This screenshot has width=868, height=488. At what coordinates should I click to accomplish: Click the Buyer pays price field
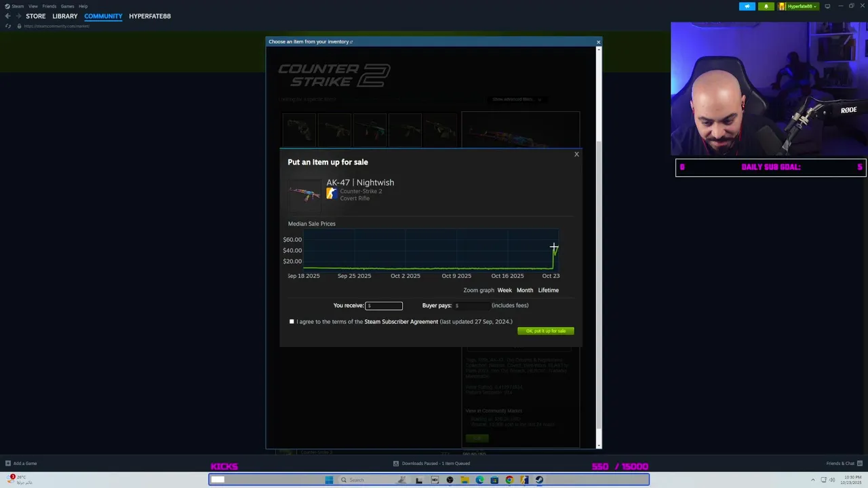click(471, 306)
